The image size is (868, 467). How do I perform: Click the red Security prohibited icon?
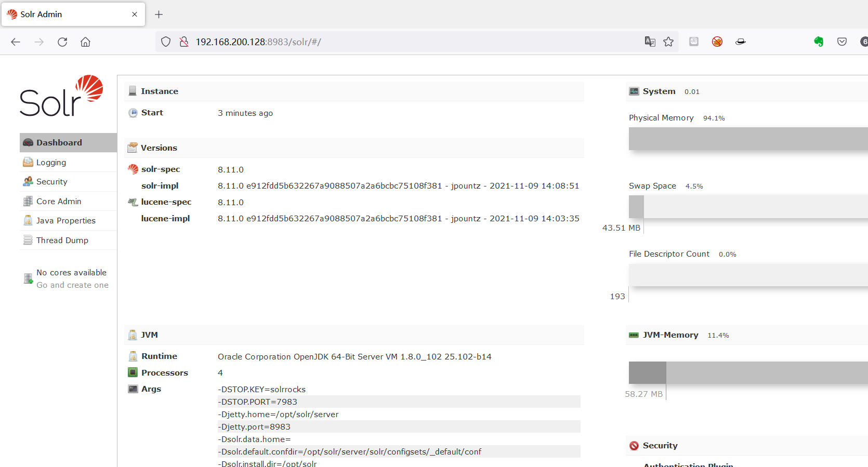tap(634, 446)
